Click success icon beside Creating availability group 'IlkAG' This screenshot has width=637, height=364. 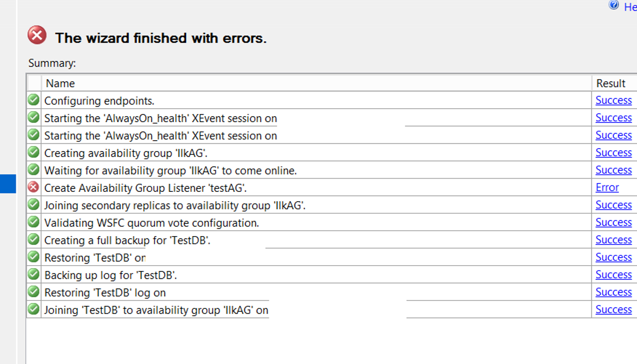point(33,152)
